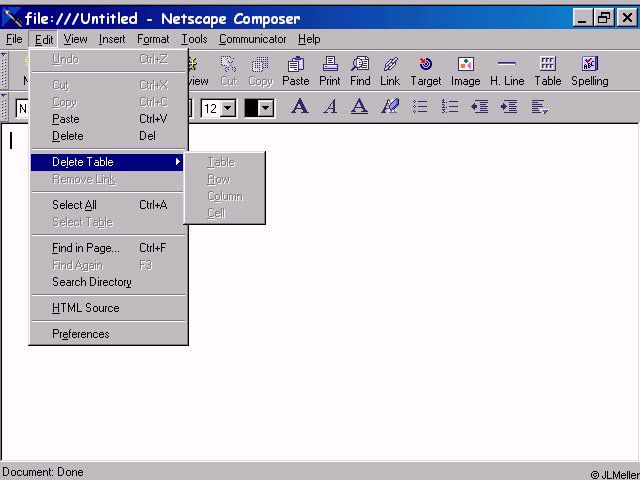
Task: Open the font size 12 dropdown
Action: pos(229,109)
